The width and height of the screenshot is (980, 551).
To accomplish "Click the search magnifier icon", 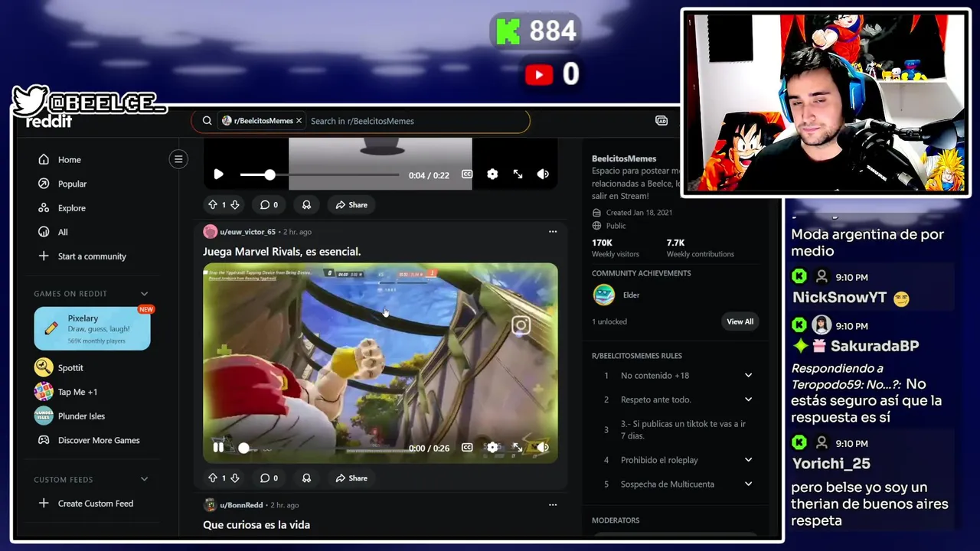I will [x=207, y=121].
